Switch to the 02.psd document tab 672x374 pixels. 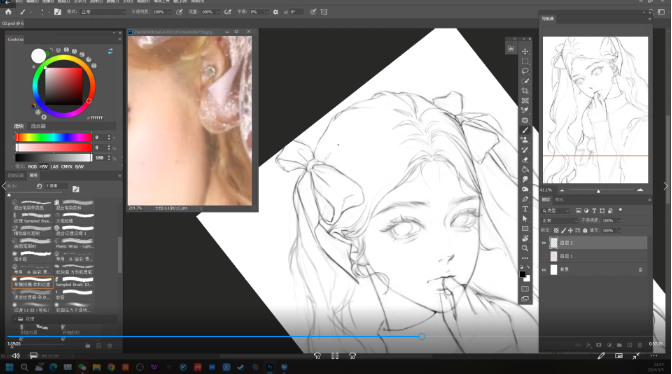click(x=13, y=24)
